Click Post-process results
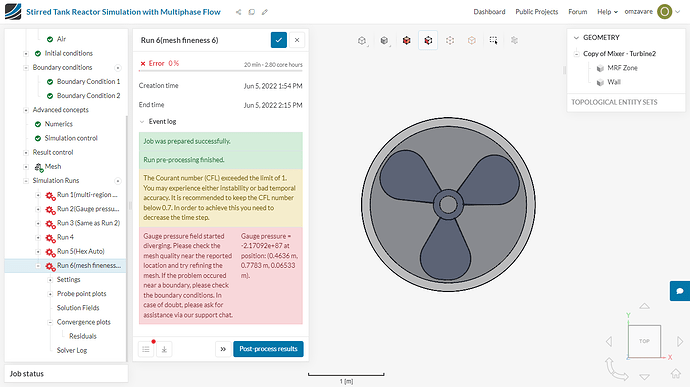690x387 pixels. point(268,349)
